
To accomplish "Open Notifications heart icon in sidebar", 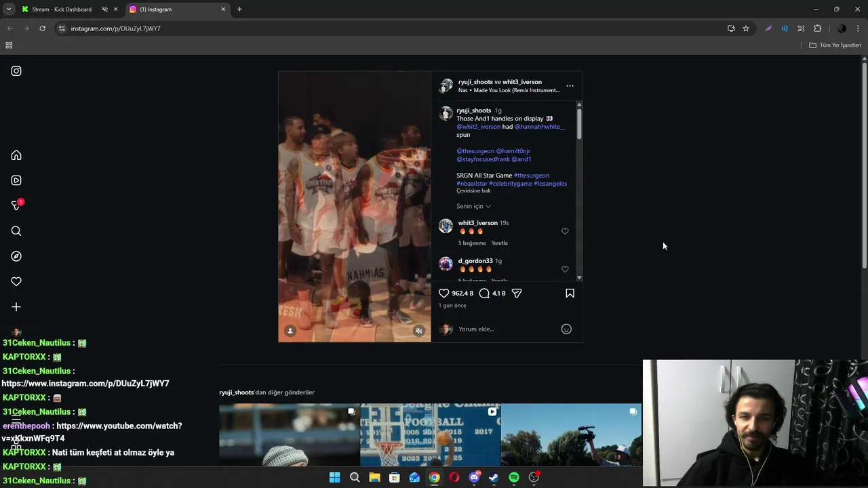I will coord(16,281).
